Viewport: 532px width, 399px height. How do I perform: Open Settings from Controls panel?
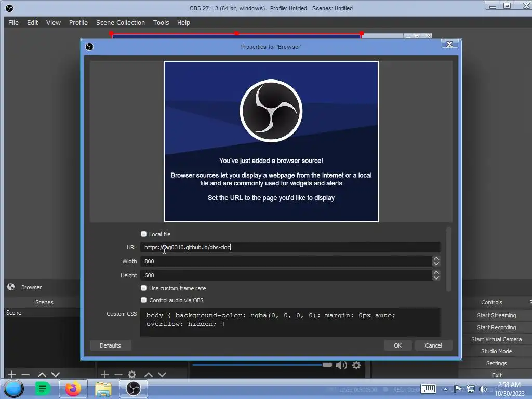coord(496,363)
